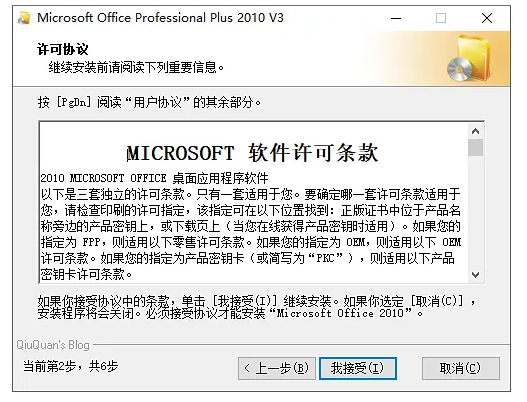Click the scroll up arrow in license box
The width and height of the screenshot is (527, 402).
[x=475, y=131]
